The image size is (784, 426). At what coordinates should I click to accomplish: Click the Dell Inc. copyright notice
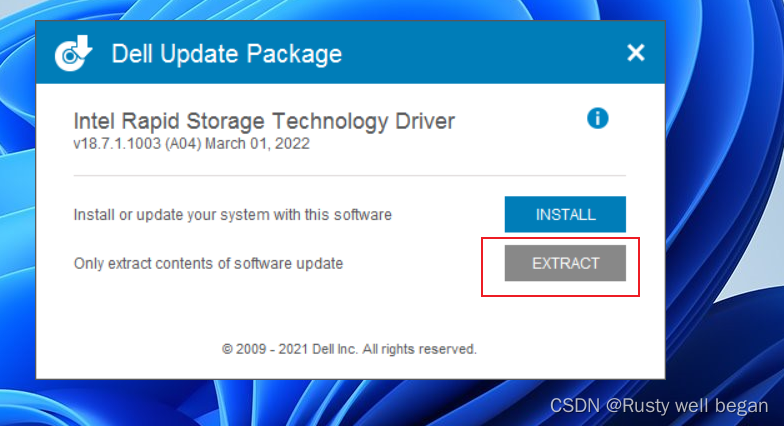tap(349, 349)
